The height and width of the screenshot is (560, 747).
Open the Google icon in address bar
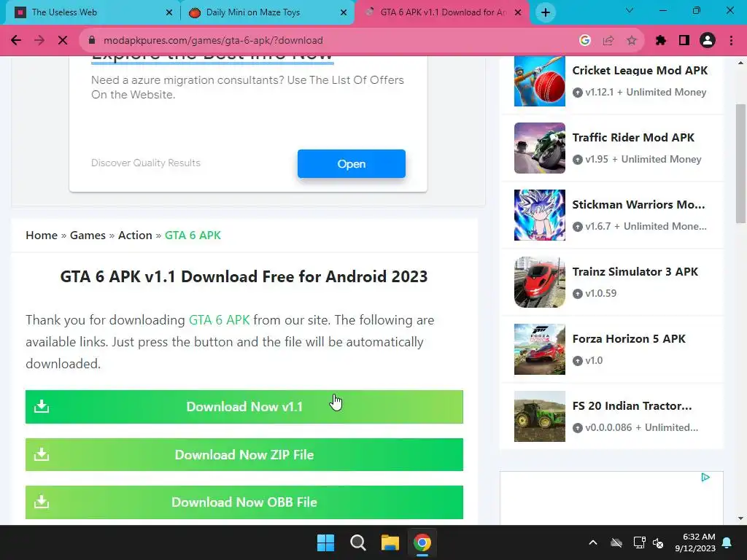[x=584, y=41]
